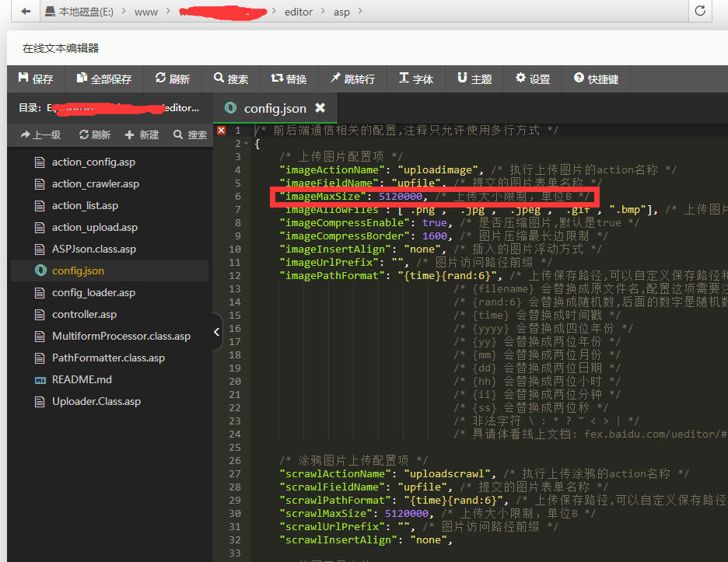Click "scrawlInsertAlign" key on line 32
728x562 pixels.
click(x=338, y=540)
